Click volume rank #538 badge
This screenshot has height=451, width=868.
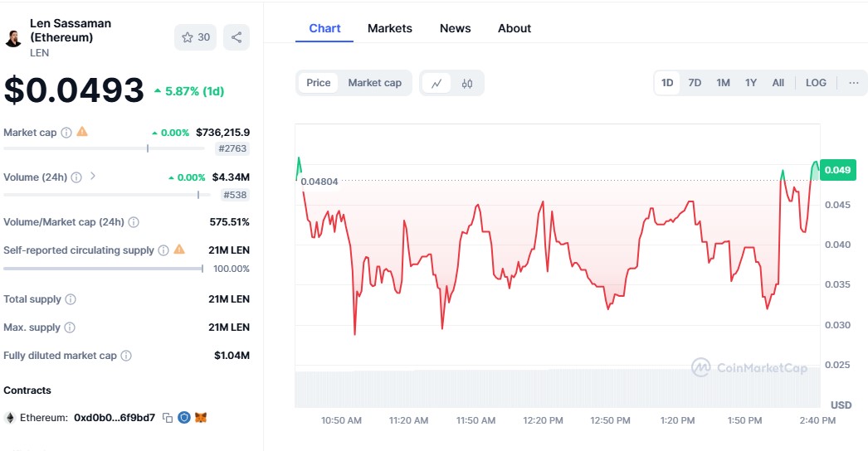point(236,195)
